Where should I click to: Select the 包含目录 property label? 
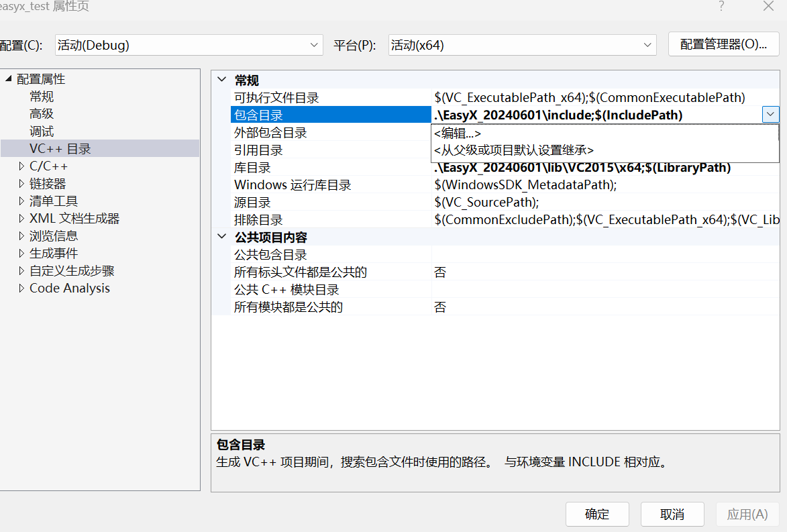tap(331, 115)
